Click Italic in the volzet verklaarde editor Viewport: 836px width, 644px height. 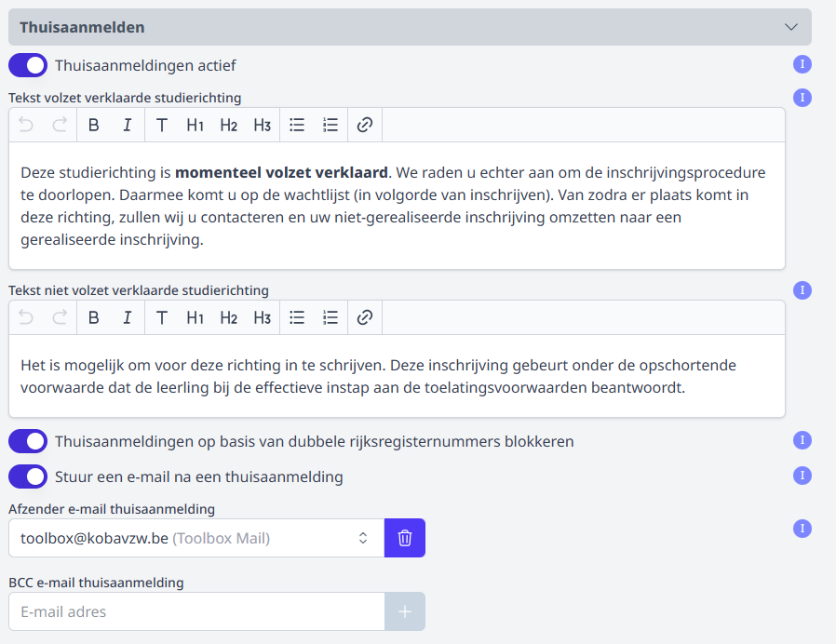point(128,125)
